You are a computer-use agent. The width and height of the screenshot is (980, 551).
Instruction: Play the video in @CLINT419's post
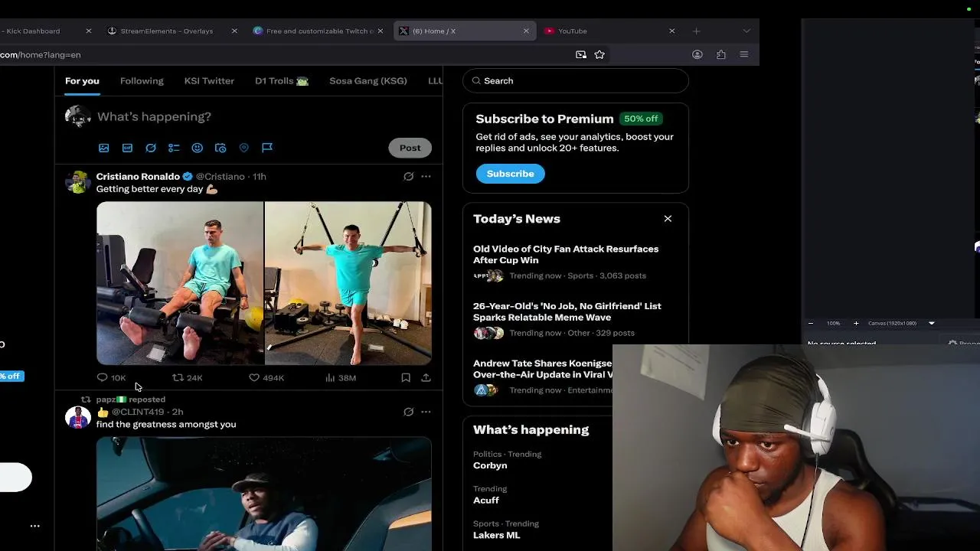264,494
